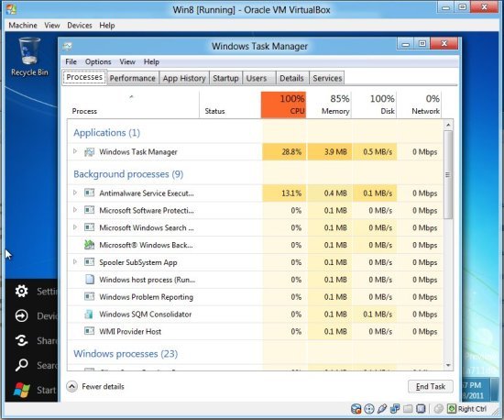The image size is (504, 420).
Task: Open Task Manager's View menu
Action: point(127,61)
